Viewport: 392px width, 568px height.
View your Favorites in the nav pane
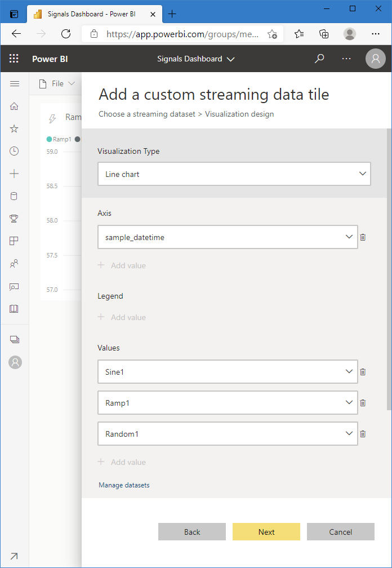pyautogui.click(x=15, y=128)
